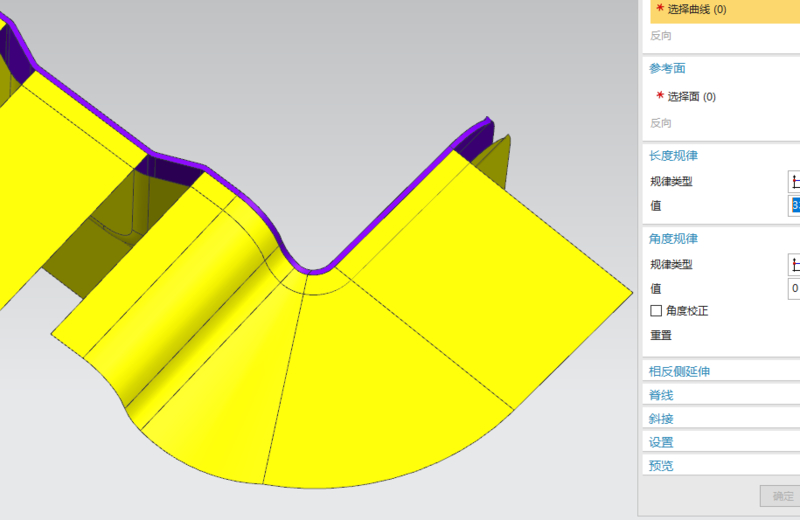Viewport: 800px width, 520px height.
Task: Click the 重置 reset button
Action: [x=661, y=335]
